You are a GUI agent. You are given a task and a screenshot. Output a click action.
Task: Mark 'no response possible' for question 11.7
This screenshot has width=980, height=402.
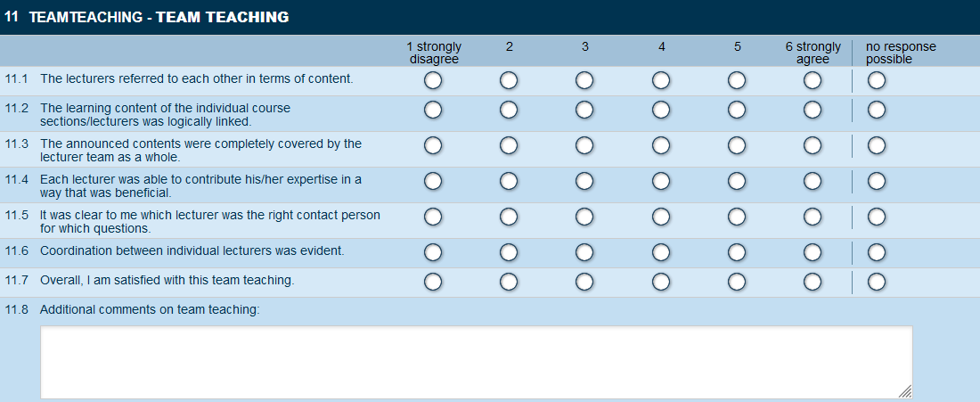click(877, 283)
